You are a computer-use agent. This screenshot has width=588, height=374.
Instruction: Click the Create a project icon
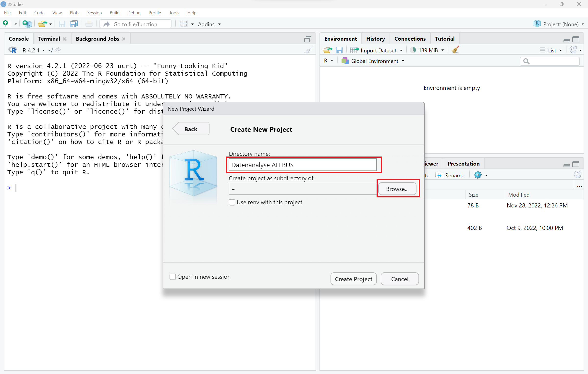(x=27, y=24)
